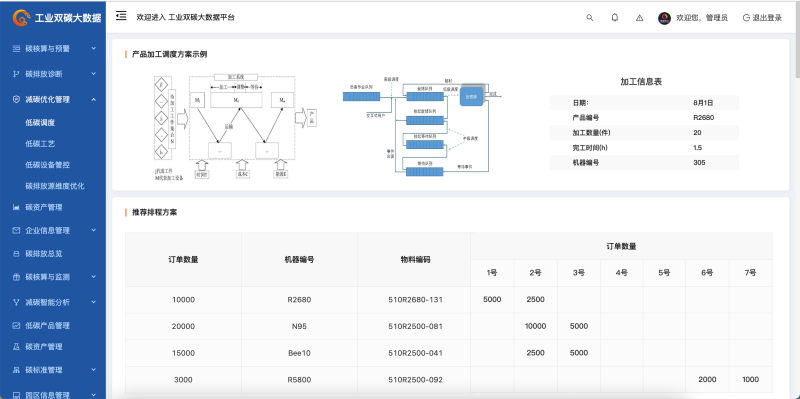Click the 碳标准管理 sidebar icon

tap(16, 370)
